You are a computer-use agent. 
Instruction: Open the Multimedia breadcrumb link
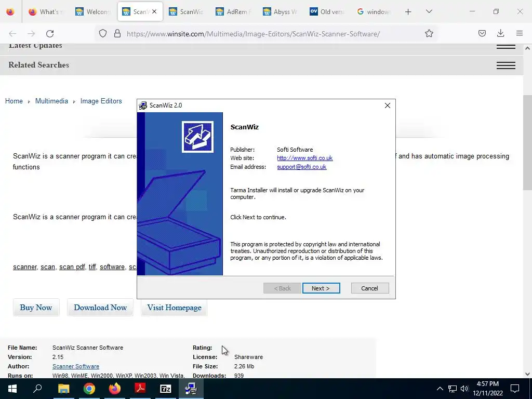point(51,101)
